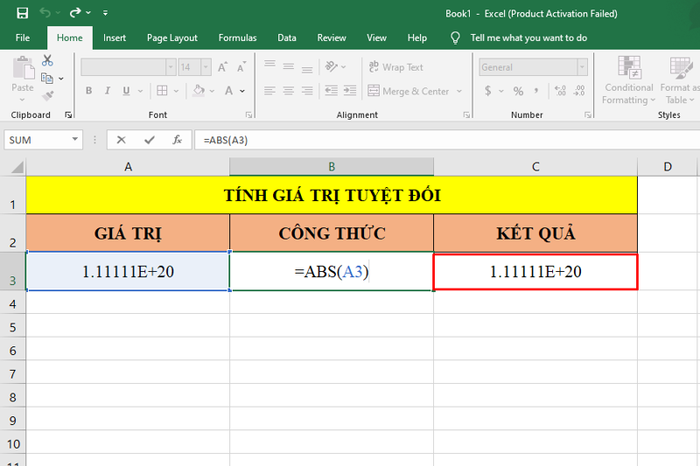The height and width of the screenshot is (466, 700).
Task: Switch to the Formulas tab
Action: pyautogui.click(x=238, y=38)
